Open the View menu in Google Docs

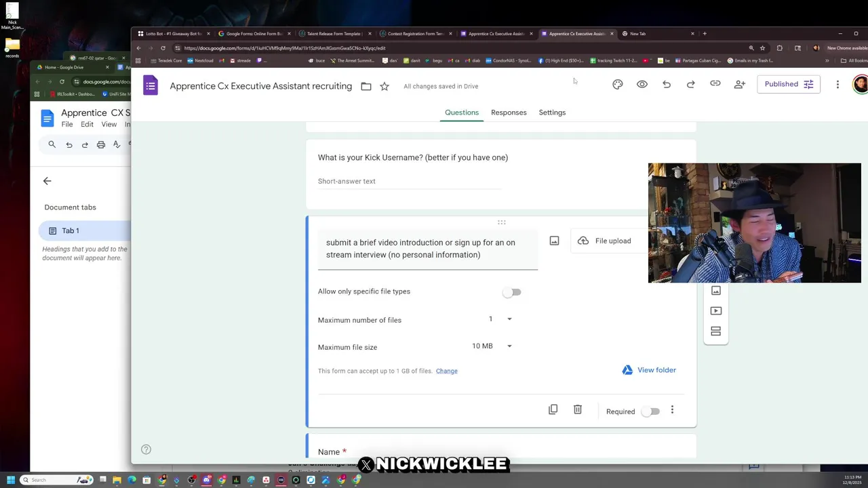tap(108, 125)
